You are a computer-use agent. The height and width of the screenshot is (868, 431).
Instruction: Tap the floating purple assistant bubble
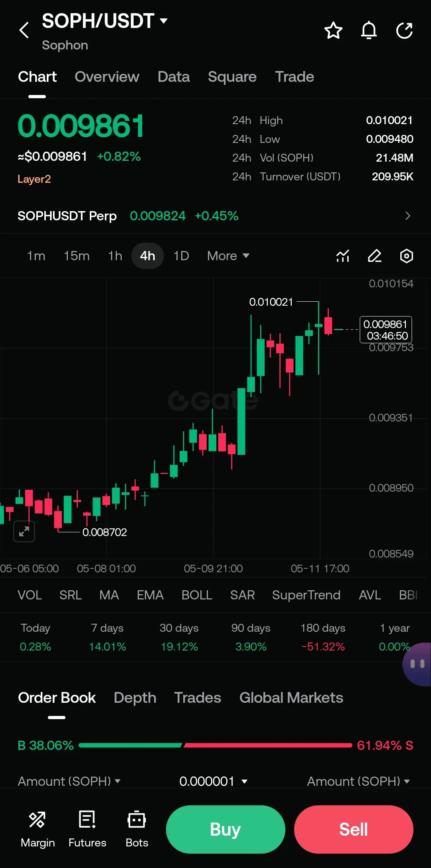(417, 664)
